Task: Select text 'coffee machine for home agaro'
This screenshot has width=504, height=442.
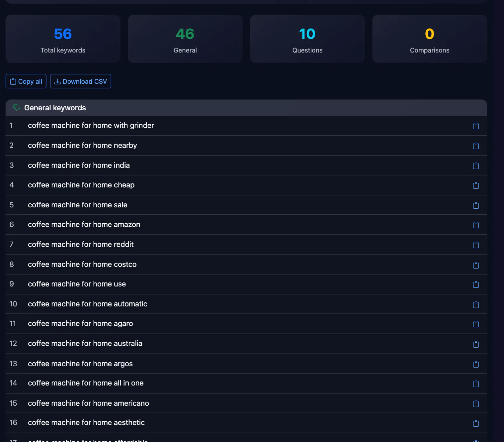Action: click(x=80, y=324)
